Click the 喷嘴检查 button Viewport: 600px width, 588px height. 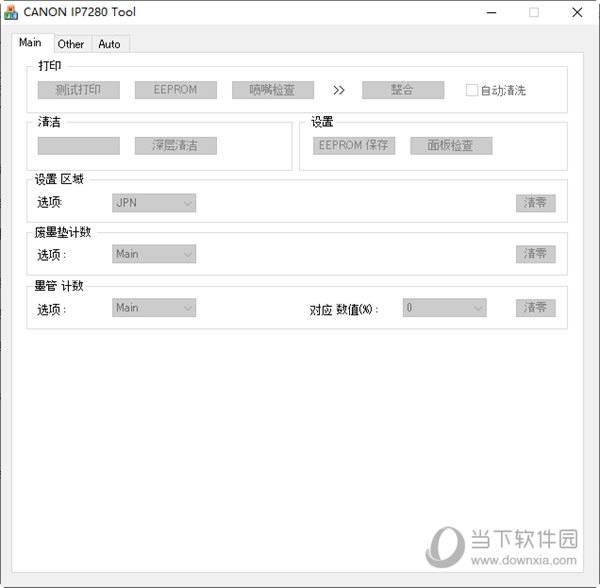(273, 90)
